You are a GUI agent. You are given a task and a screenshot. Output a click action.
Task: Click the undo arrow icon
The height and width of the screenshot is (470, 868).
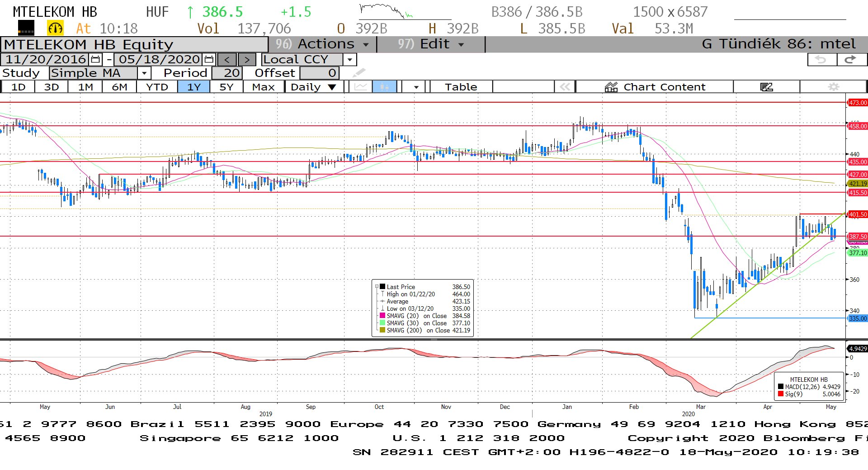tap(821, 59)
